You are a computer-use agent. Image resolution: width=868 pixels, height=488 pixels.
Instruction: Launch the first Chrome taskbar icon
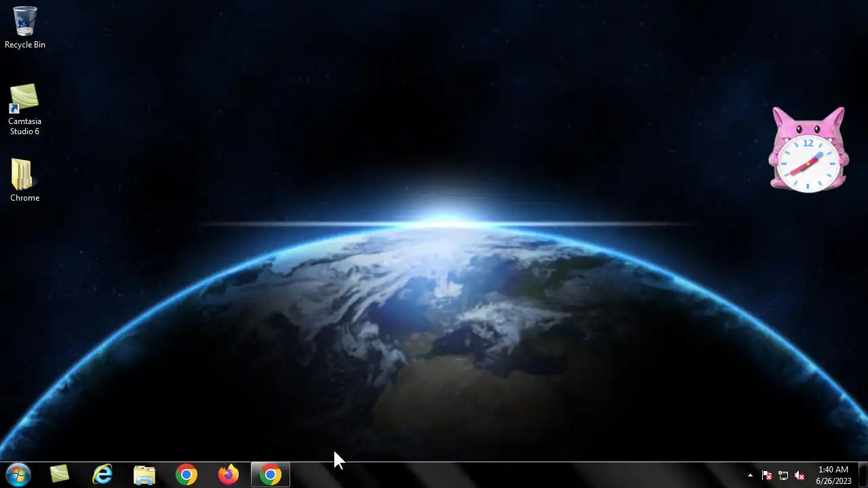coord(186,474)
